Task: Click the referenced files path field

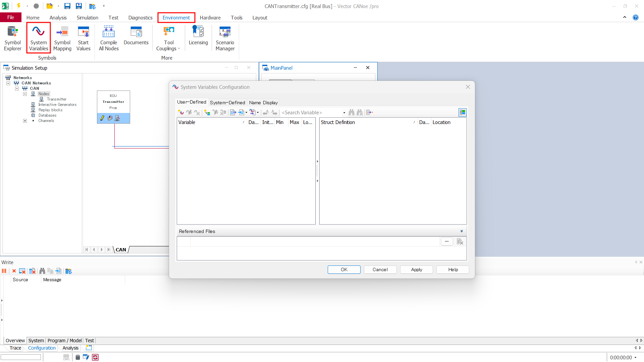Action: (315, 242)
